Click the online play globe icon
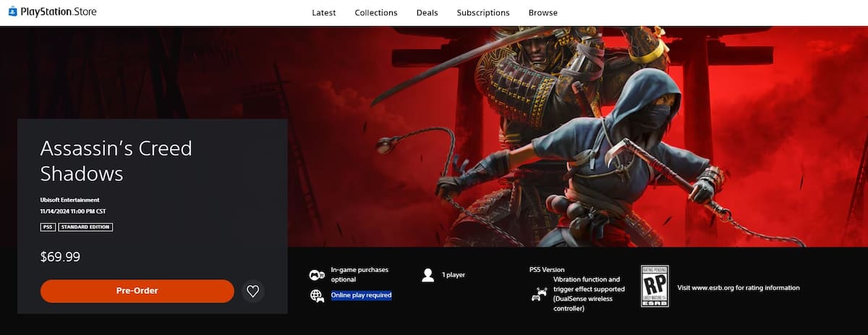Viewport: 868px width, 335px height. point(316,295)
